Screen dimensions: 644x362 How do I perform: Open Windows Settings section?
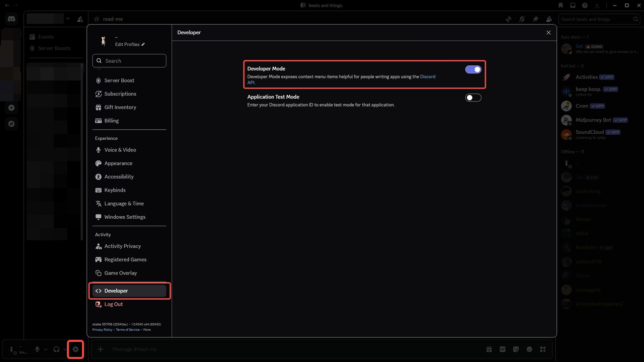[129, 217]
